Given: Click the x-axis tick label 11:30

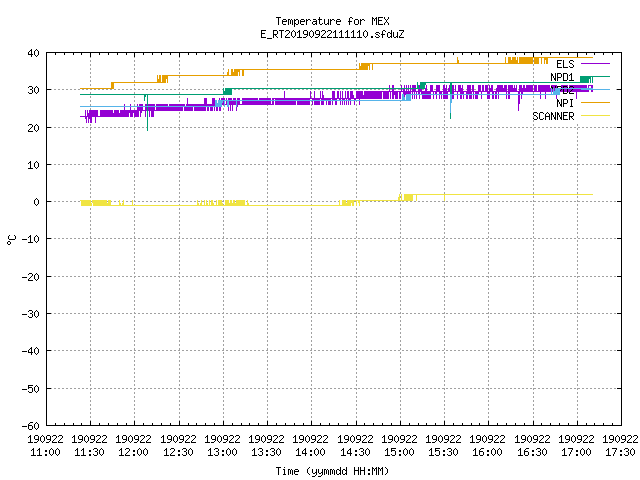Looking at the screenshot, I should tap(89, 452).
